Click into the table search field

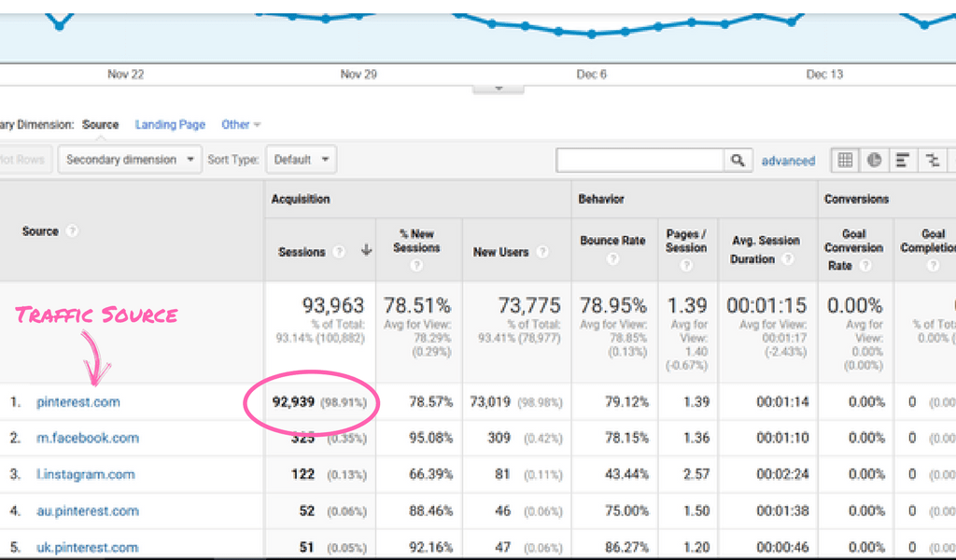[640, 161]
